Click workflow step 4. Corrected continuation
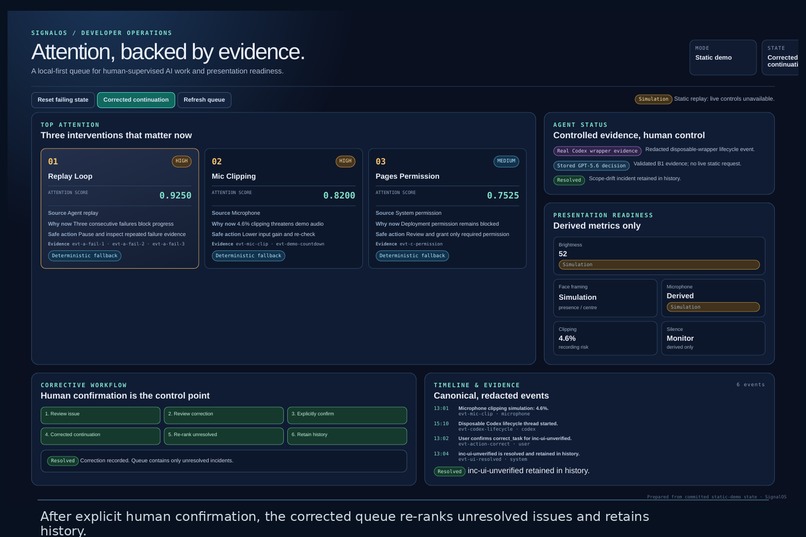 100,436
